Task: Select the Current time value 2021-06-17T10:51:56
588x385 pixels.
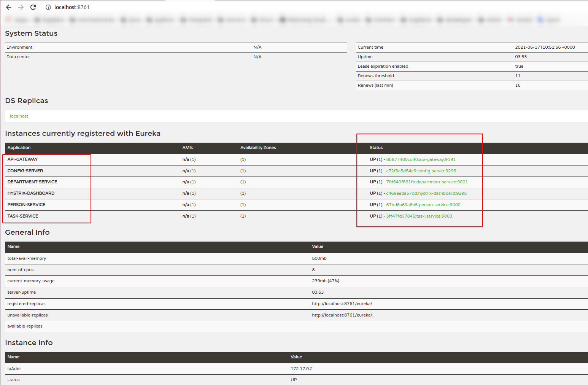Action: pyautogui.click(x=545, y=47)
